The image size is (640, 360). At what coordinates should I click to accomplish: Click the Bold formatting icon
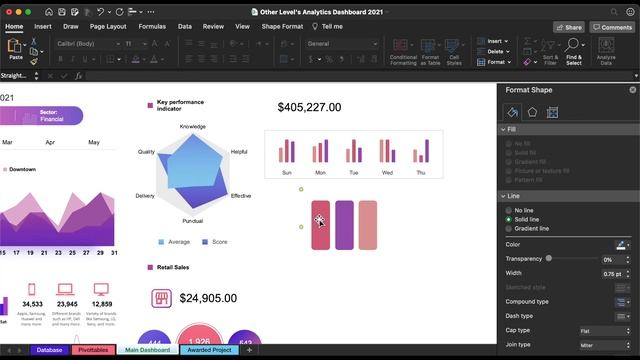[60, 59]
